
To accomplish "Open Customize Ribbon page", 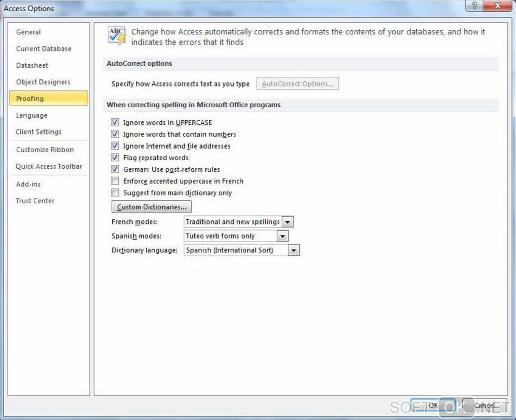I will [49, 150].
